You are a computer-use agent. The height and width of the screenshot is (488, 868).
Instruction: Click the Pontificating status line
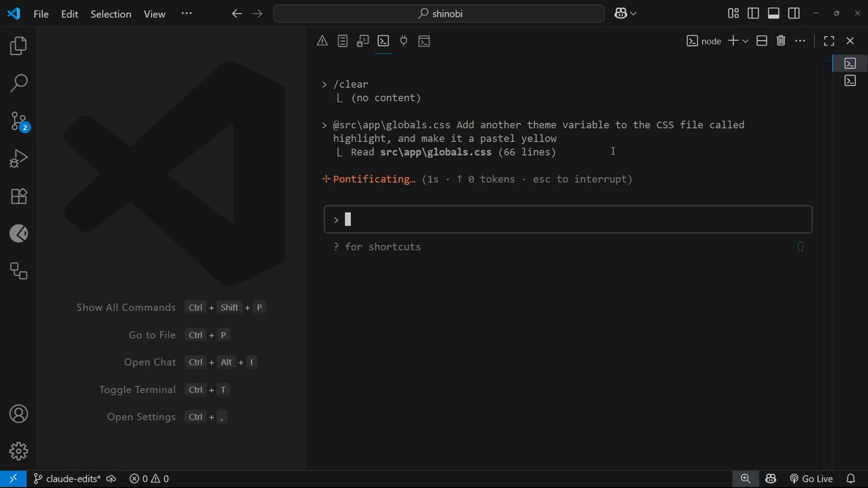[477, 179]
